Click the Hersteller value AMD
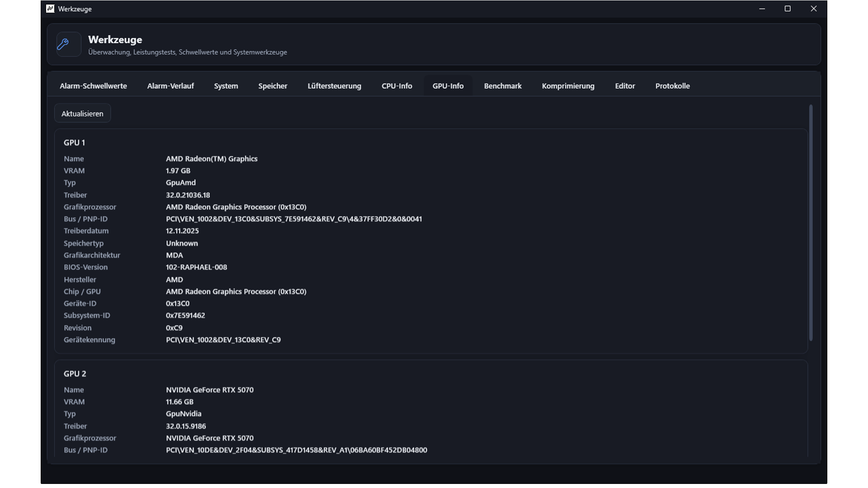Screen dimensions: 868x488 [x=175, y=280]
